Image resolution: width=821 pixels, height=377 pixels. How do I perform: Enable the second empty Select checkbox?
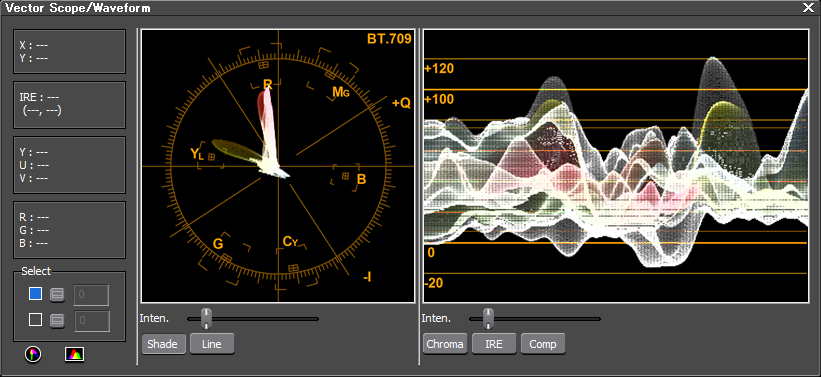[36, 319]
